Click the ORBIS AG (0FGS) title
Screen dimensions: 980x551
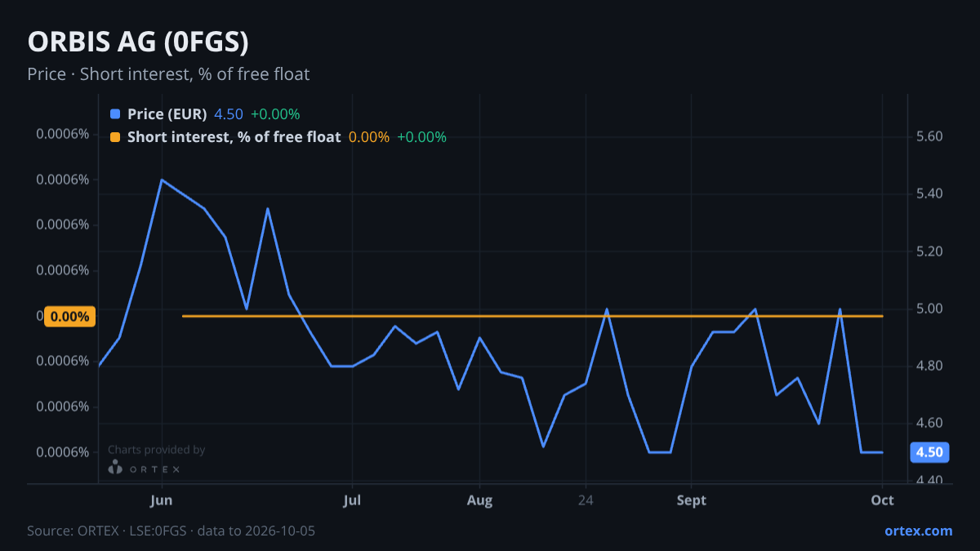coord(138,42)
